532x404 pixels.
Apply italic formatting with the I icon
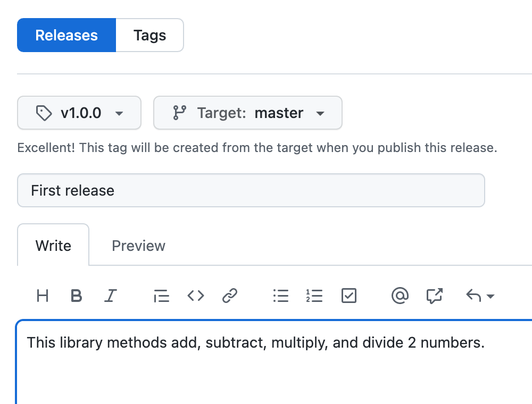[x=110, y=296]
